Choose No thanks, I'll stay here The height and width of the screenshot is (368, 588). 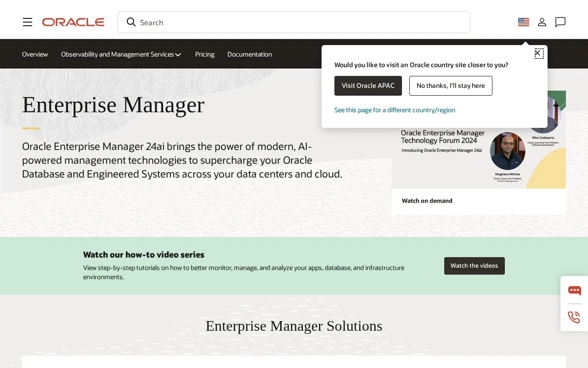click(451, 86)
